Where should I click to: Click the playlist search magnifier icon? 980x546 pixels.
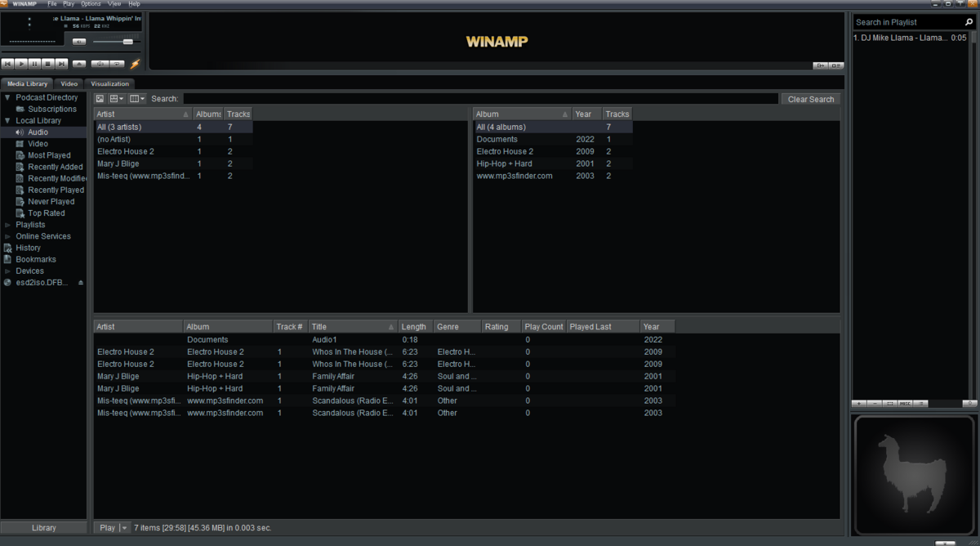point(969,22)
